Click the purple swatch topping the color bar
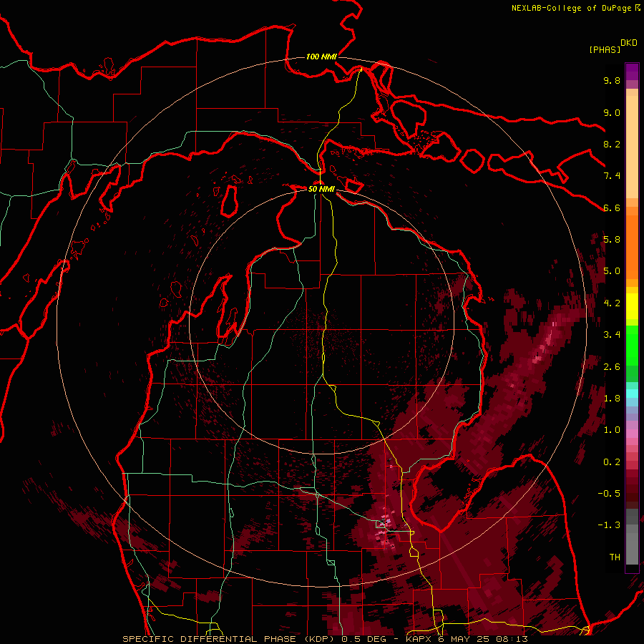This screenshot has width=644, height=644. click(x=632, y=72)
